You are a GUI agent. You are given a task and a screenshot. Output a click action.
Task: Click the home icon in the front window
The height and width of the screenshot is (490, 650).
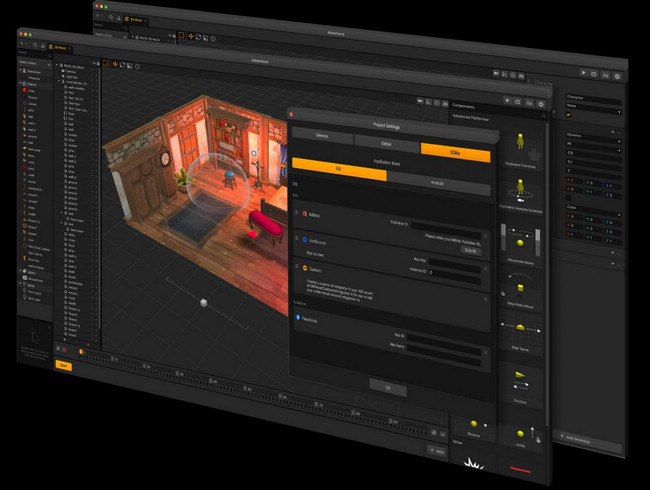pyautogui.click(x=35, y=45)
